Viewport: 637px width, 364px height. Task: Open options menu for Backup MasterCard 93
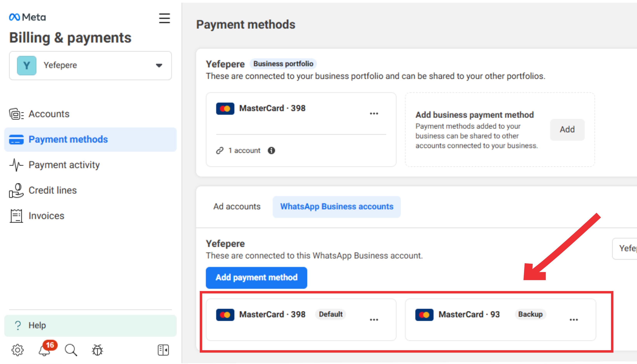pos(574,320)
